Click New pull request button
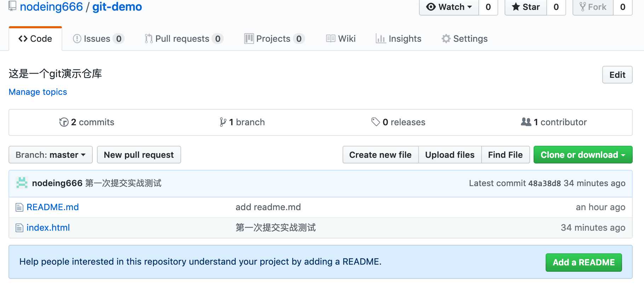This screenshot has height=288, width=644. tap(139, 155)
